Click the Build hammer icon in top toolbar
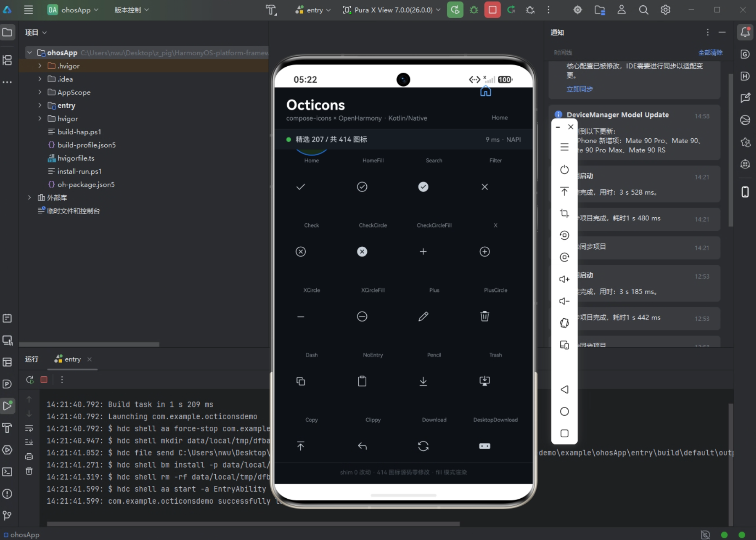Image resolution: width=756 pixels, height=540 pixels. (x=271, y=10)
